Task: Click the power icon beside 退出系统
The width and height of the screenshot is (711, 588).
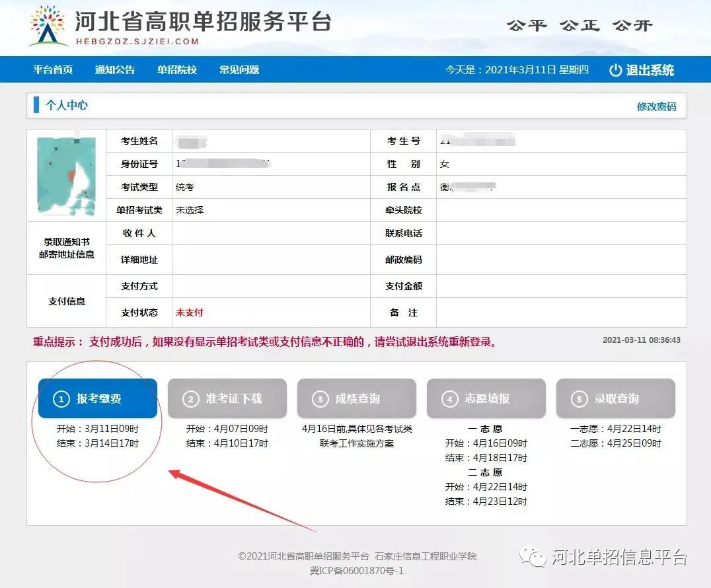Action: pos(615,70)
